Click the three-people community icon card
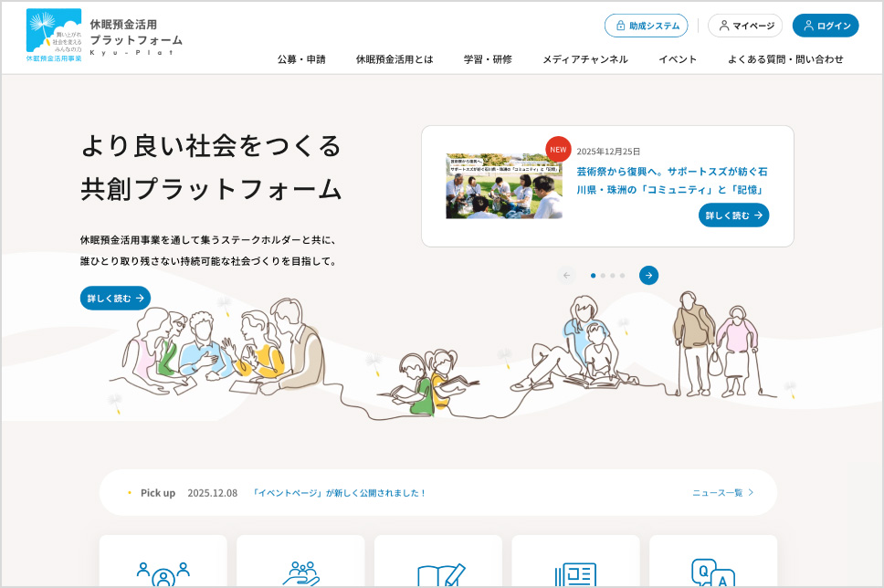The height and width of the screenshot is (588, 884). (162, 566)
